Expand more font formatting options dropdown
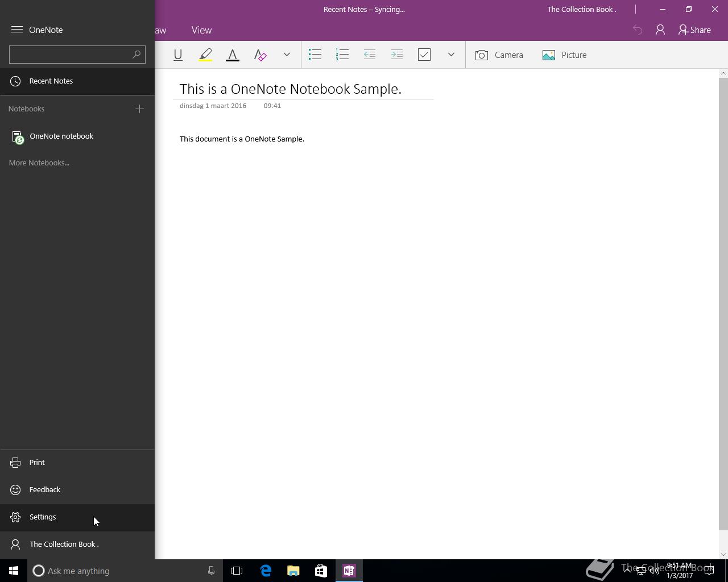The width and height of the screenshot is (728, 582). point(287,55)
